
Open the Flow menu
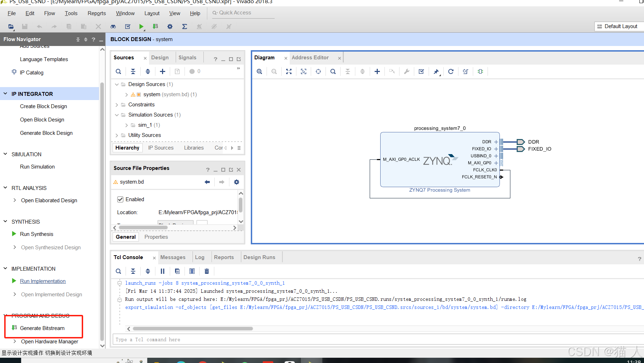[x=49, y=13]
